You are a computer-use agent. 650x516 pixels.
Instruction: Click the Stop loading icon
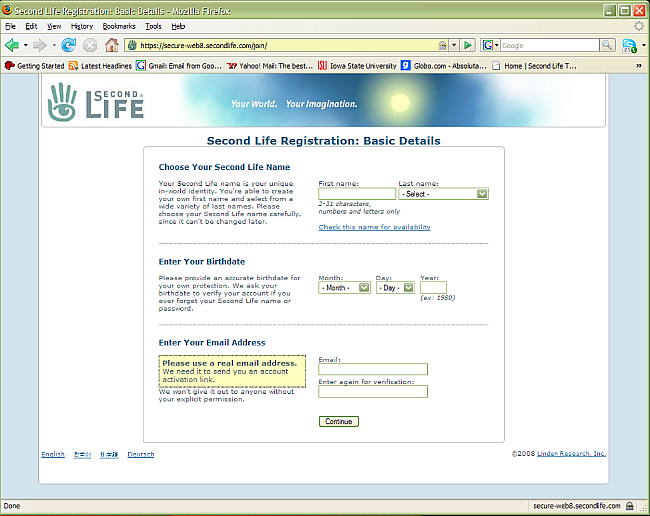point(90,45)
